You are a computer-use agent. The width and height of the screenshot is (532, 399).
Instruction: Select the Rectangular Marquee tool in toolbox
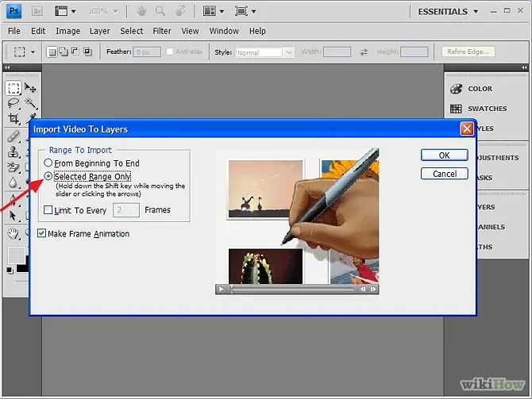13,88
